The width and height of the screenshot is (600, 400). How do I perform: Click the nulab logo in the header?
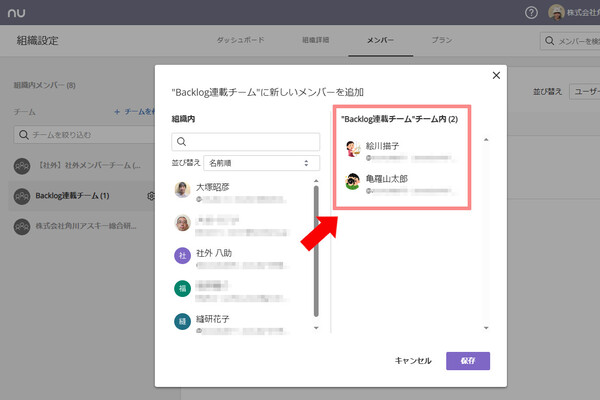tap(16, 13)
